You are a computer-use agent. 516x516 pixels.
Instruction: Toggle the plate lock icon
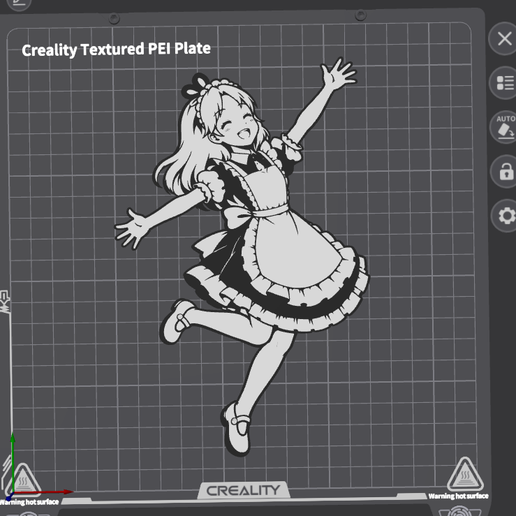[x=506, y=172]
